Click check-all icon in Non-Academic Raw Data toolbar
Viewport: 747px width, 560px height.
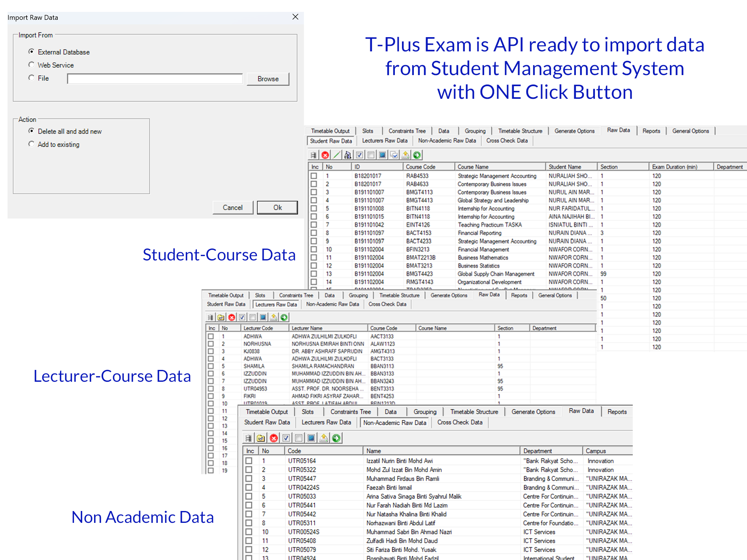point(286,438)
